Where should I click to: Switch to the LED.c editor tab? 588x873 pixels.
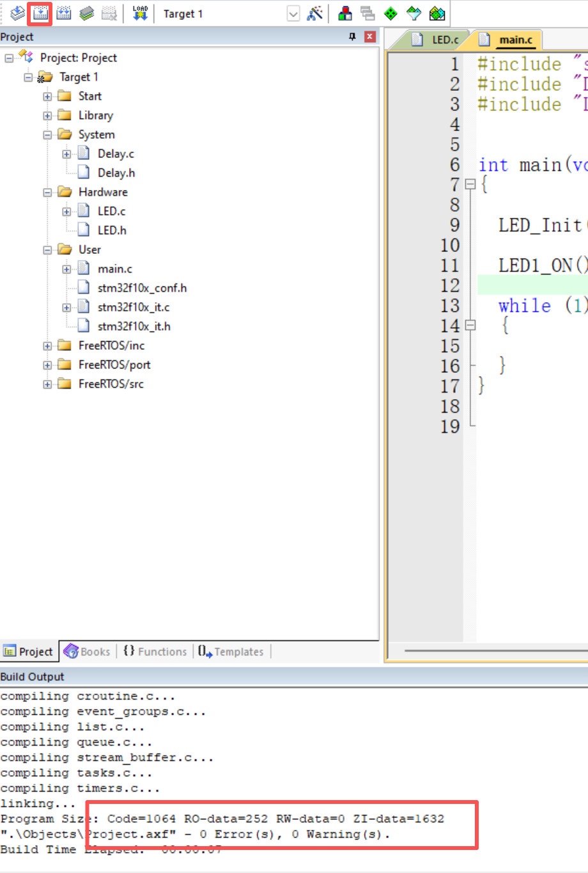438,40
